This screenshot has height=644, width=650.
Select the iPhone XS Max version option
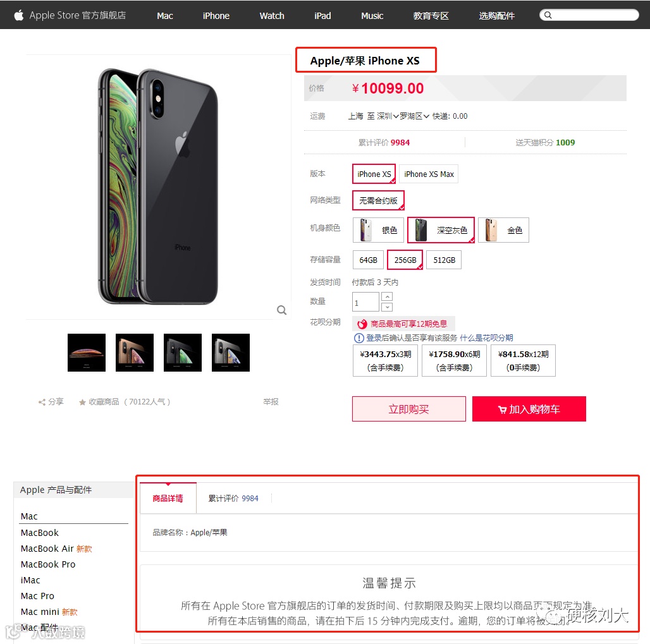[x=429, y=174]
